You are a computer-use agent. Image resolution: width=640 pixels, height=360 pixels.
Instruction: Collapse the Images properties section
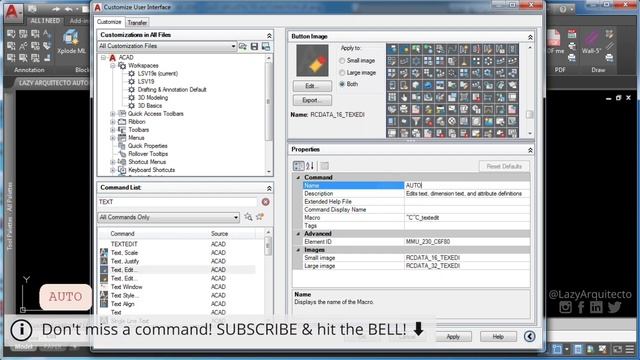[298, 250]
